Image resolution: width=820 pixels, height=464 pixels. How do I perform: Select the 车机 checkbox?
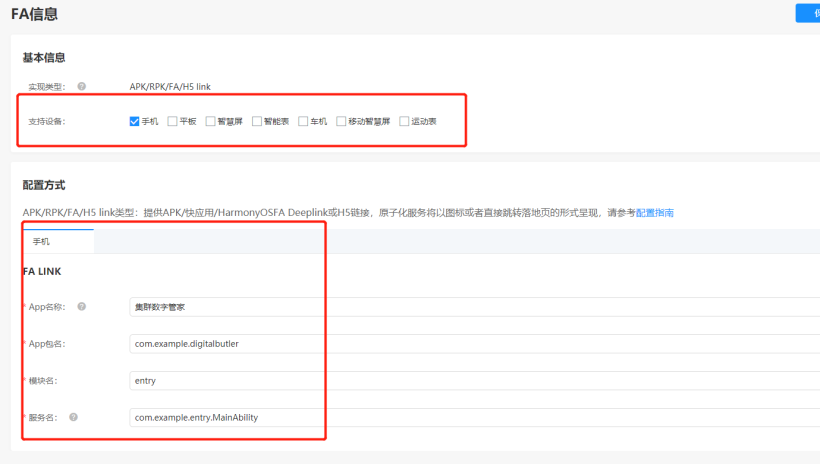[303, 122]
